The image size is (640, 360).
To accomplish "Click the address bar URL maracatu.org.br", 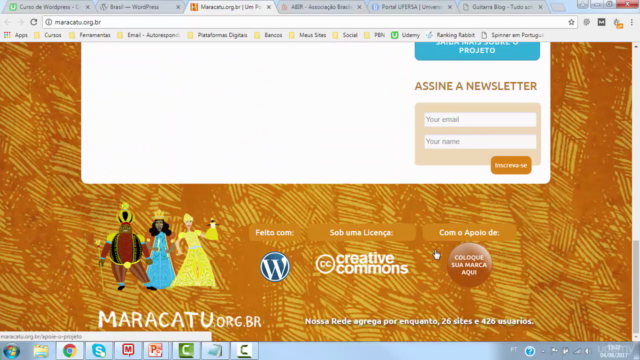I will pyautogui.click(x=78, y=22).
